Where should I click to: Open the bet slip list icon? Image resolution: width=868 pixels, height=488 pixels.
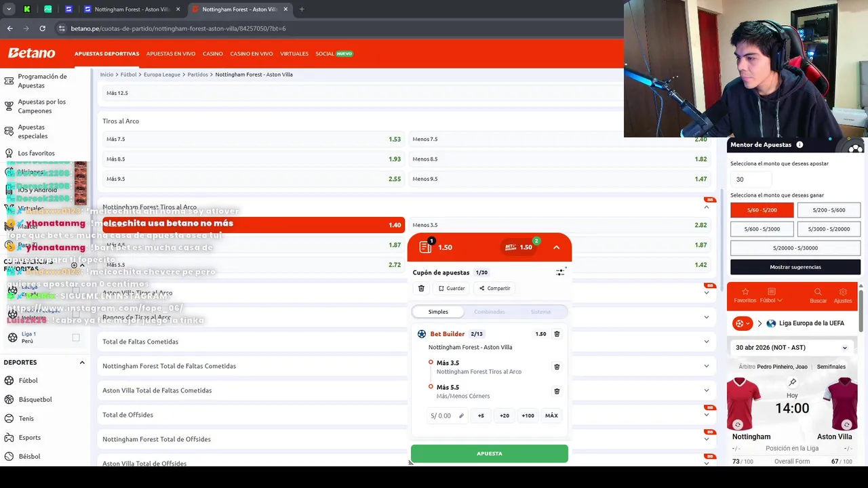(x=425, y=247)
